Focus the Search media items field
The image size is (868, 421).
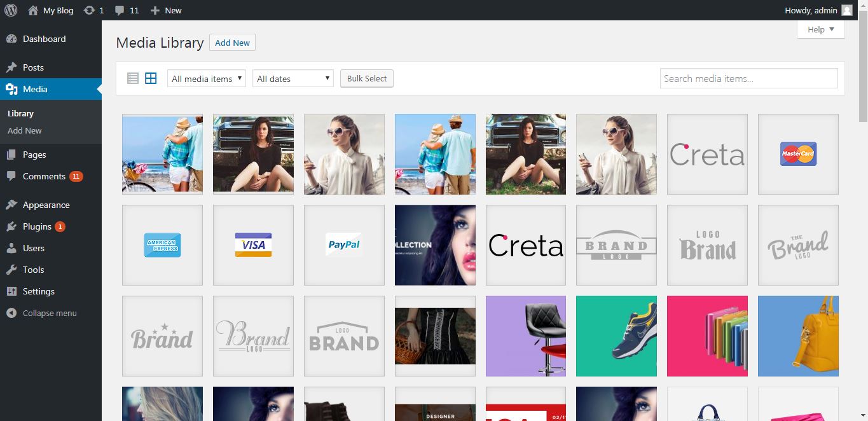click(x=748, y=78)
